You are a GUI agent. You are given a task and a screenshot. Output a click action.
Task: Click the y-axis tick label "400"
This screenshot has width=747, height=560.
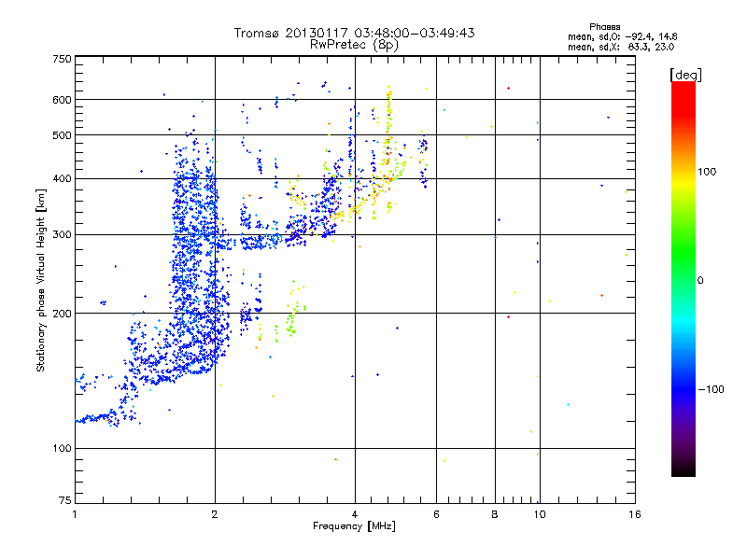point(62,179)
